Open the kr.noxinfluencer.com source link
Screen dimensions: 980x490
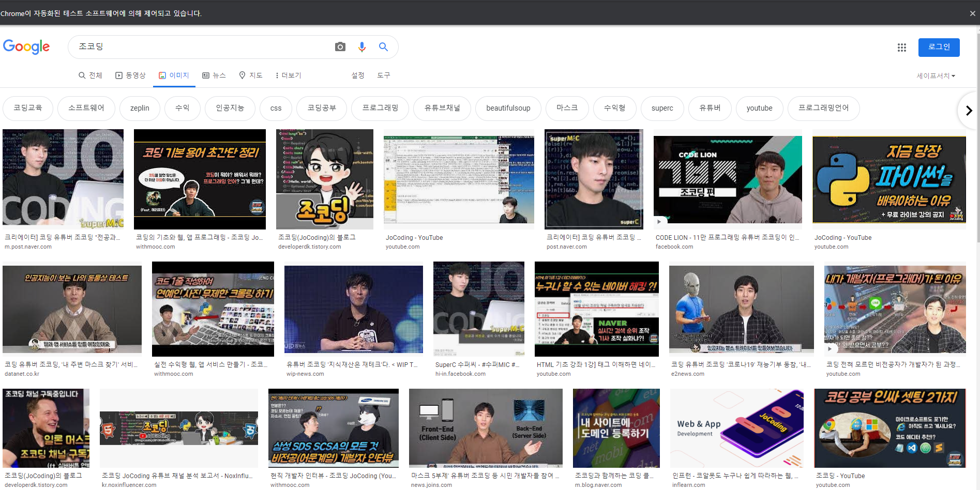[129, 485]
